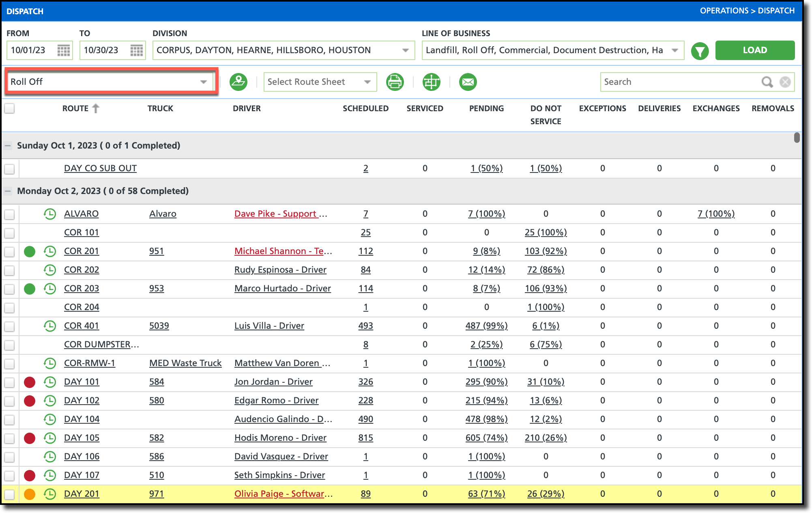Collapse the Monday Oct 2, 2023 group

8,191
